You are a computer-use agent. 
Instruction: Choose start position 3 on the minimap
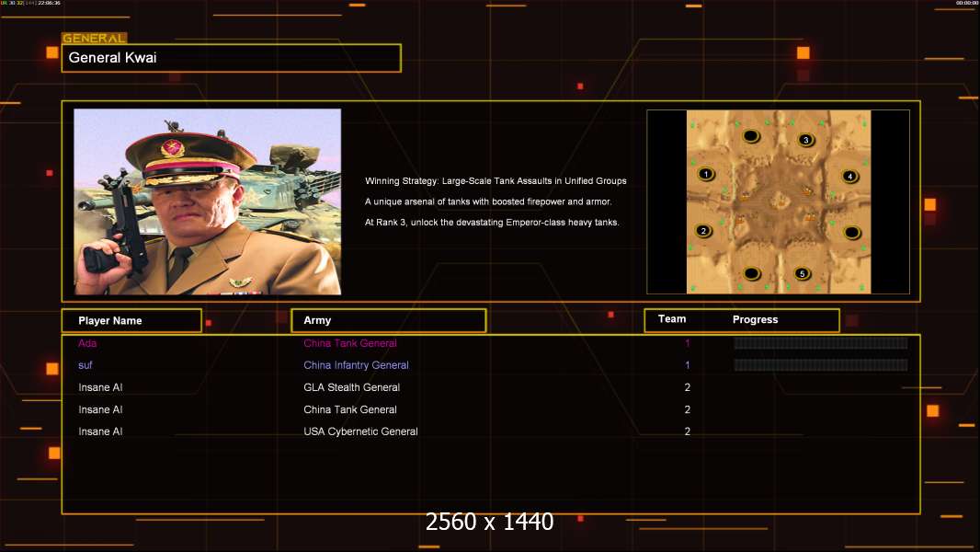(806, 140)
